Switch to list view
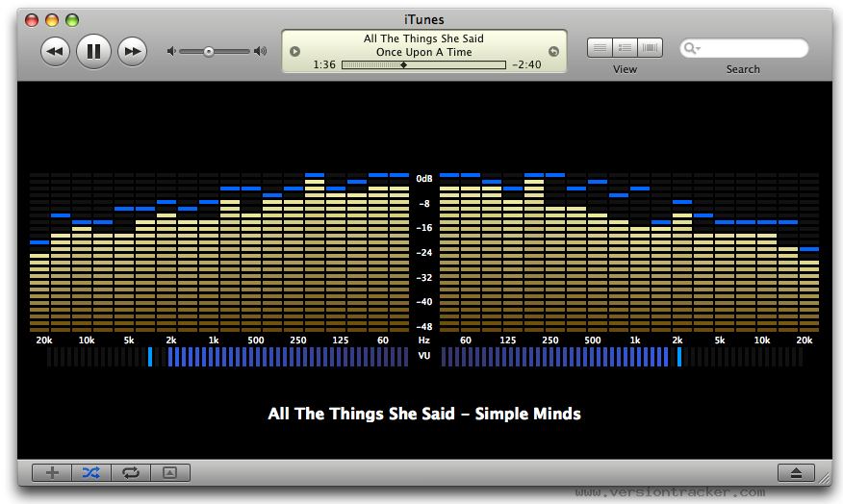The height and width of the screenshot is (504, 843). tap(600, 48)
